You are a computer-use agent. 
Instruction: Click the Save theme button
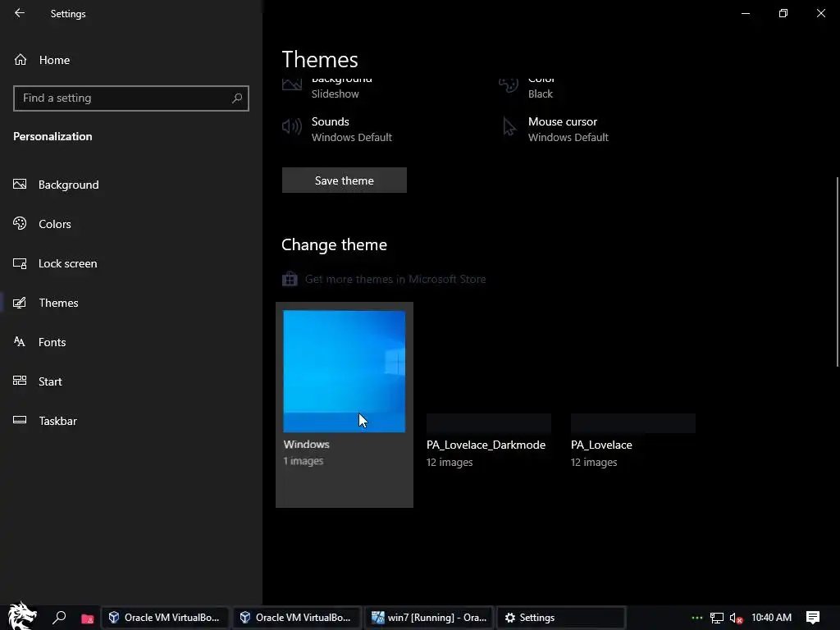point(345,180)
